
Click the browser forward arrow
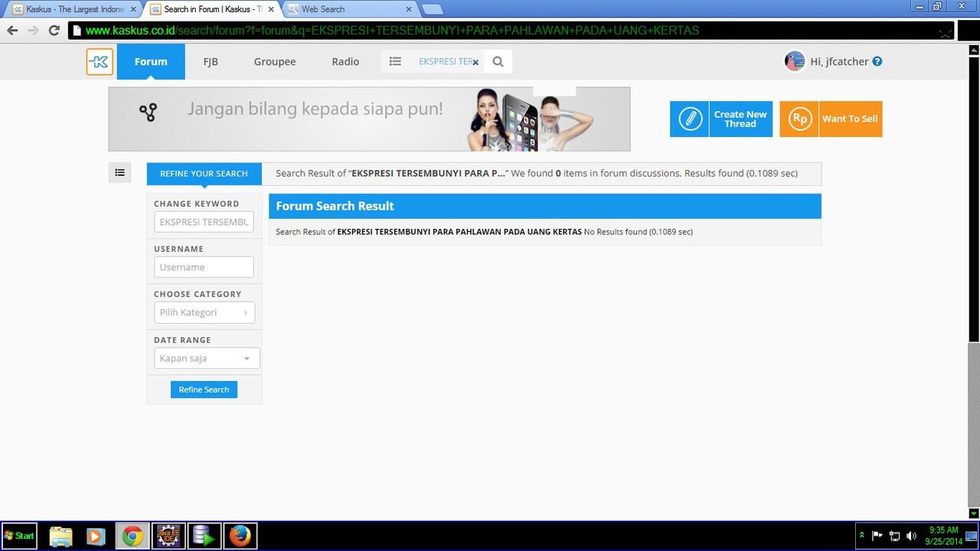(x=32, y=31)
